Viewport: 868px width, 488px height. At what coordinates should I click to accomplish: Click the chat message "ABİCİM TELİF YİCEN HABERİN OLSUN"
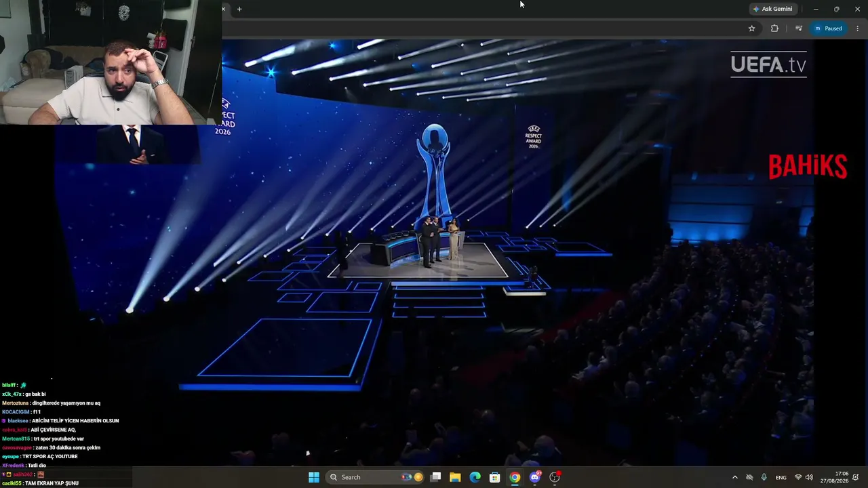[75, 421]
